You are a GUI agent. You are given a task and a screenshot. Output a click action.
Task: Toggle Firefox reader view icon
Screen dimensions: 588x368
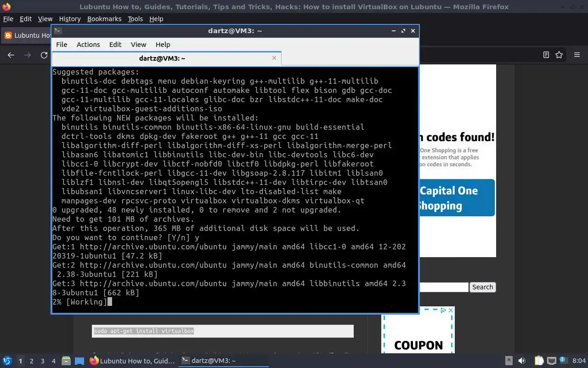click(546, 55)
